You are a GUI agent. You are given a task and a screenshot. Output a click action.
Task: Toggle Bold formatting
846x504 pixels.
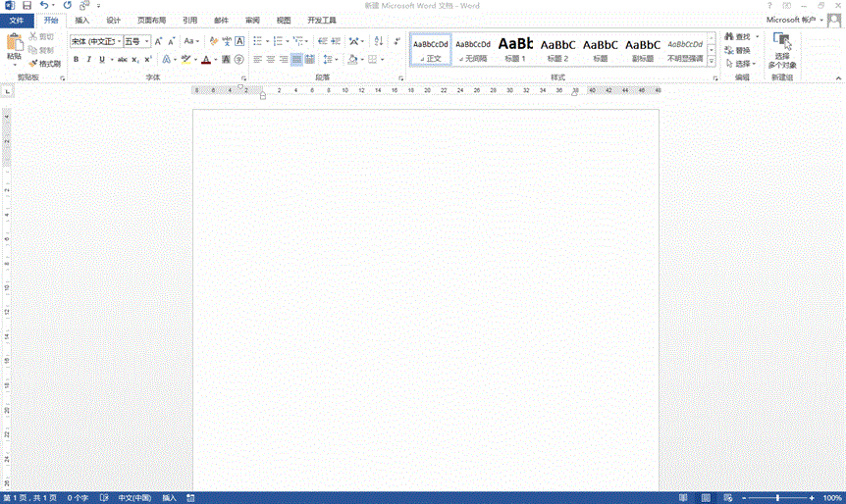point(76,60)
